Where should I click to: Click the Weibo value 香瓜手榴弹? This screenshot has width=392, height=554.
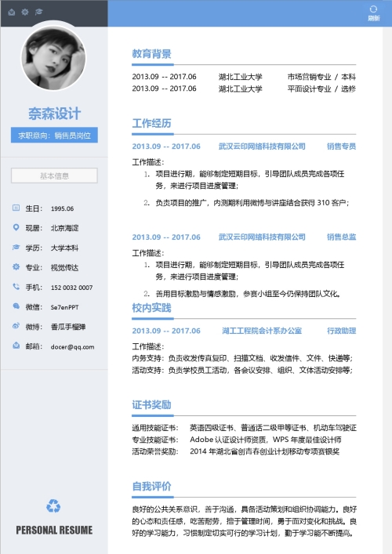pos(68,327)
